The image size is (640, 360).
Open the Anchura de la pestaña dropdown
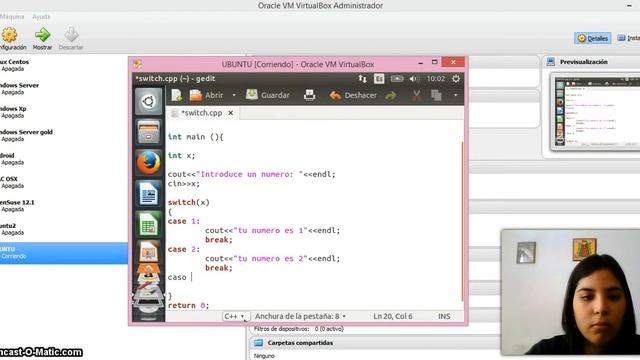(x=300, y=316)
